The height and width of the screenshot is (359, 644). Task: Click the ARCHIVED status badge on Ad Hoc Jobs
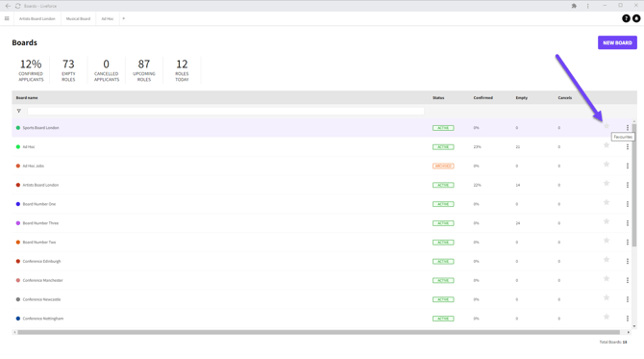(443, 167)
